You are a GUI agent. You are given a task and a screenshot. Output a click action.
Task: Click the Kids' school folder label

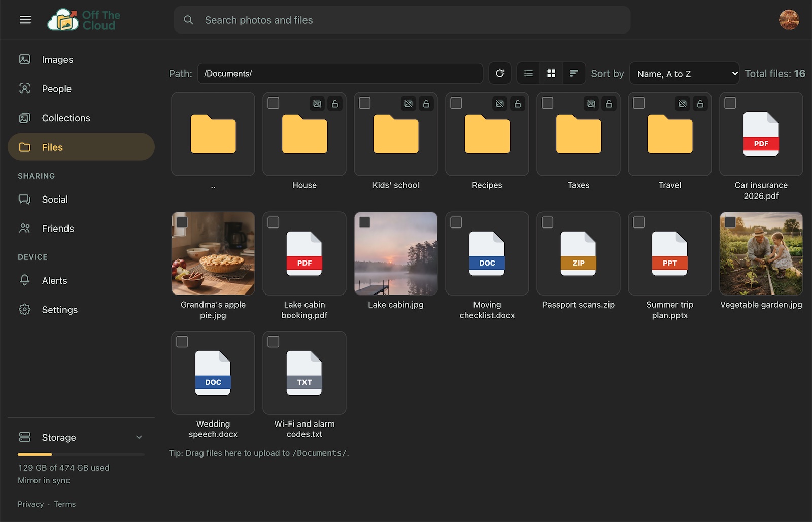click(x=396, y=185)
